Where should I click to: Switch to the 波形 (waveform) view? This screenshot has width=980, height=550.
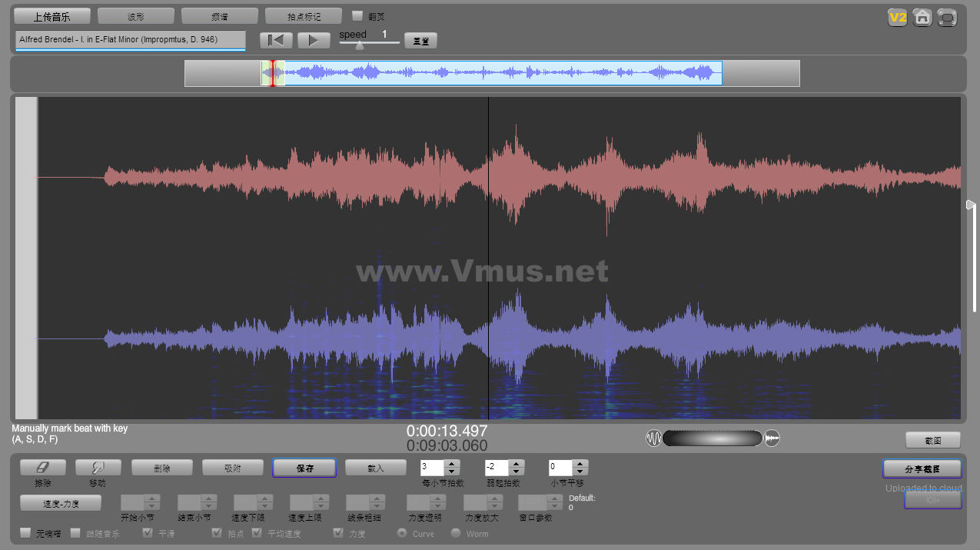click(x=136, y=16)
